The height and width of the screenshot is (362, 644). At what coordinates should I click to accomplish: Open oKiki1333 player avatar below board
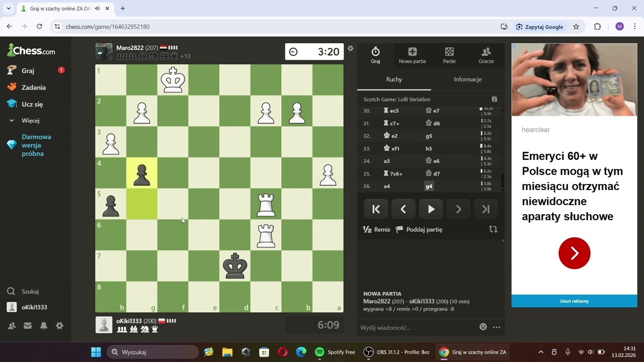click(x=104, y=325)
